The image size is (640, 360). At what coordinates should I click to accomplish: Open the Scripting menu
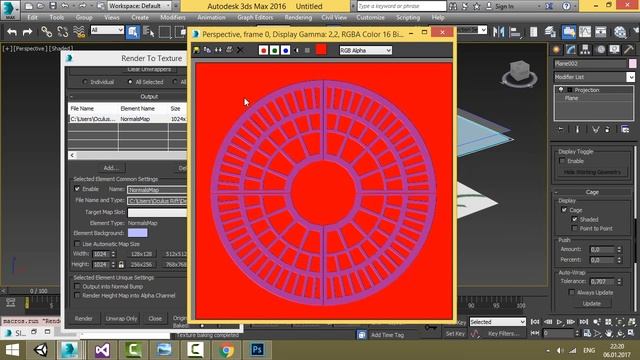[x=408, y=18]
